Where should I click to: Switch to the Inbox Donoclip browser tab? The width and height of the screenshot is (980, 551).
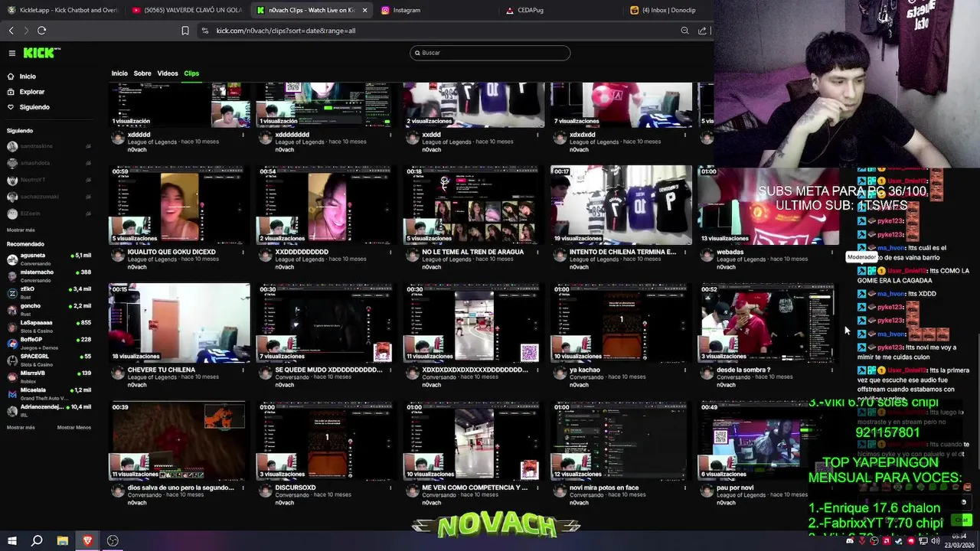666,10
